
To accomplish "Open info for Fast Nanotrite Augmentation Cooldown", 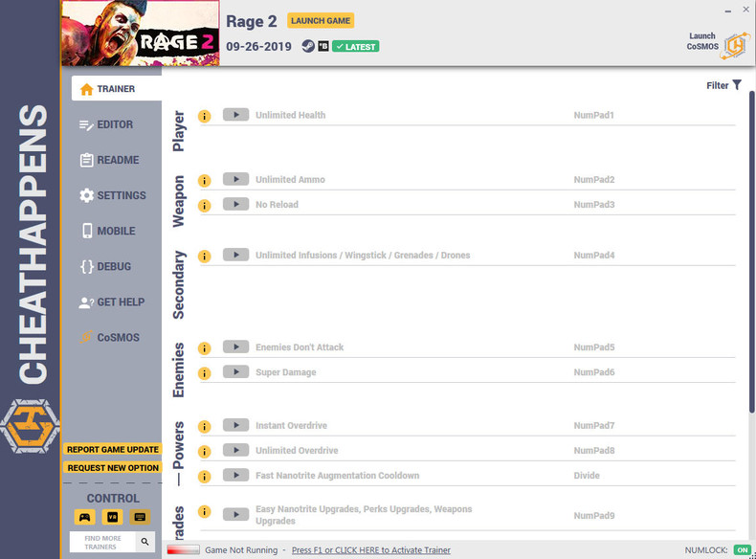I will [x=205, y=477].
